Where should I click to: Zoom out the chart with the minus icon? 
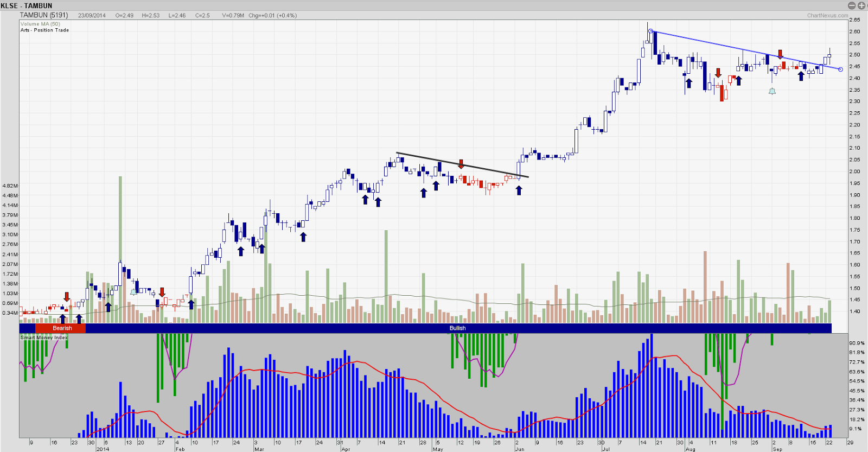(852, 5)
